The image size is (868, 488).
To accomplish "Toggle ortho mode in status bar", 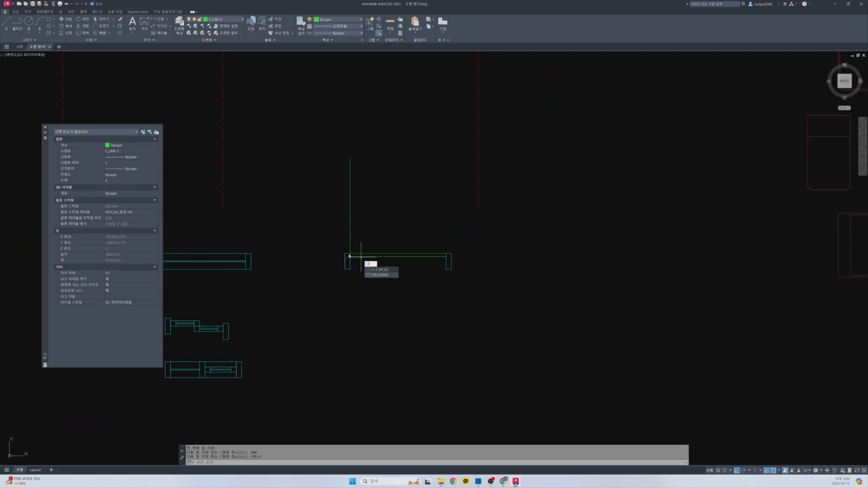I will point(736,470).
